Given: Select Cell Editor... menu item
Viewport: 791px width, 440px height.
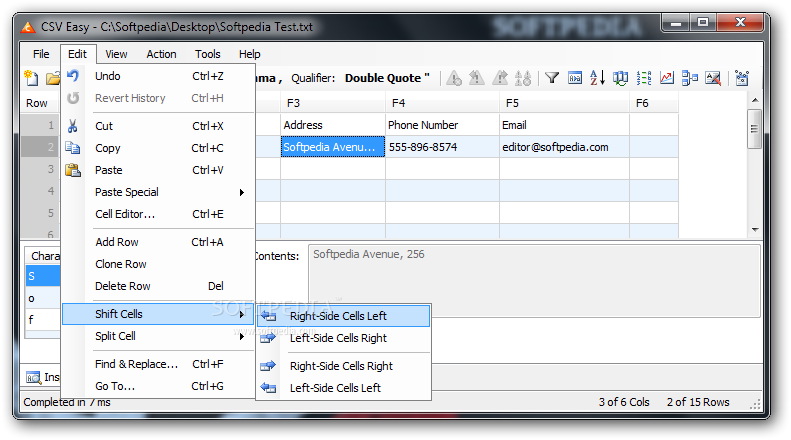Looking at the screenshot, I should (158, 214).
